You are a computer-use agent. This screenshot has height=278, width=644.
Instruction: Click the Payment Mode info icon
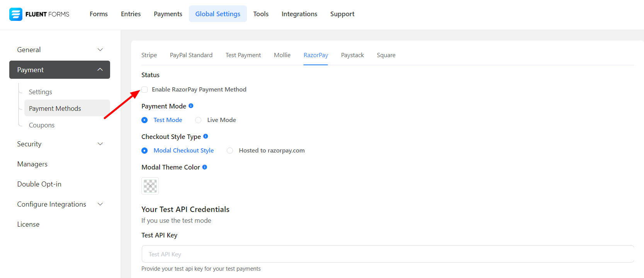[x=191, y=106]
